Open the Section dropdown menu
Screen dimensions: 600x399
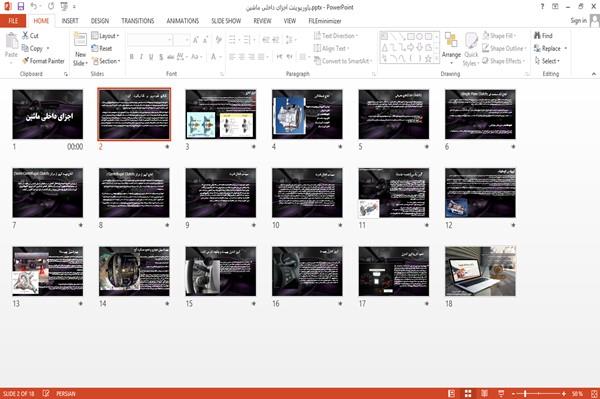pos(106,61)
